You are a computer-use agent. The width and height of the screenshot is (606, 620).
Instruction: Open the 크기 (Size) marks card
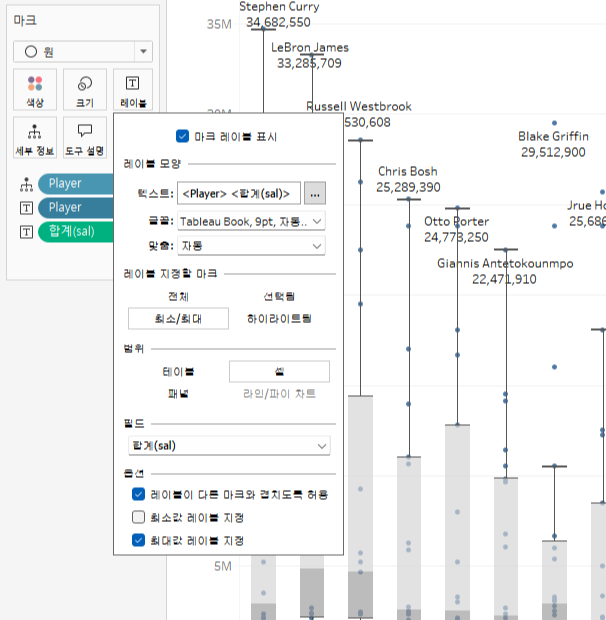coord(85,90)
